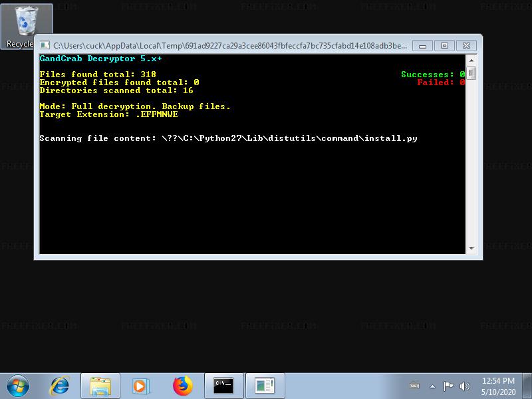
Task: Open Windows Explorer folder on taskbar
Action: point(100,386)
